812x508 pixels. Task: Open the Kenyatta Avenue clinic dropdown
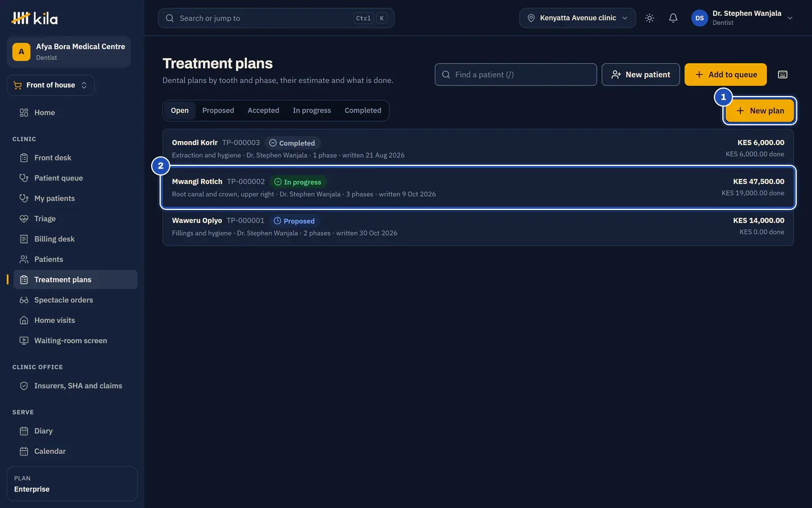click(x=577, y=18)
